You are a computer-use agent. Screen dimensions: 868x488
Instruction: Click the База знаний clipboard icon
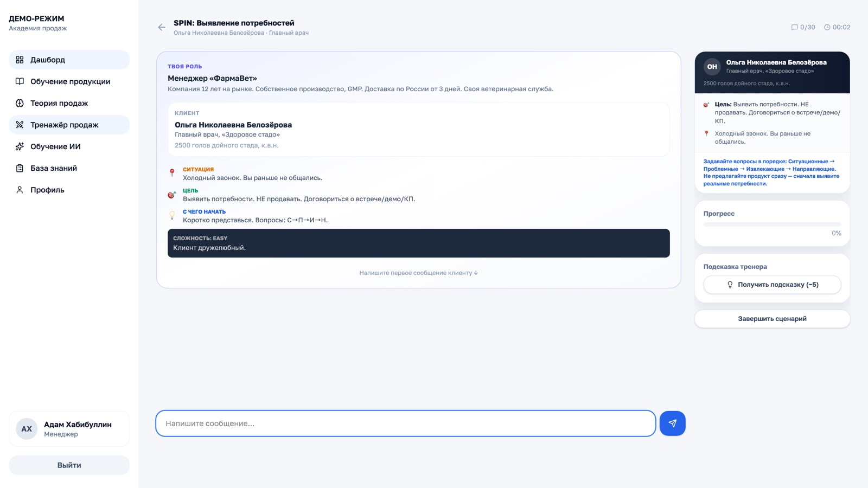pyautogui.click(x=20, y=168)
